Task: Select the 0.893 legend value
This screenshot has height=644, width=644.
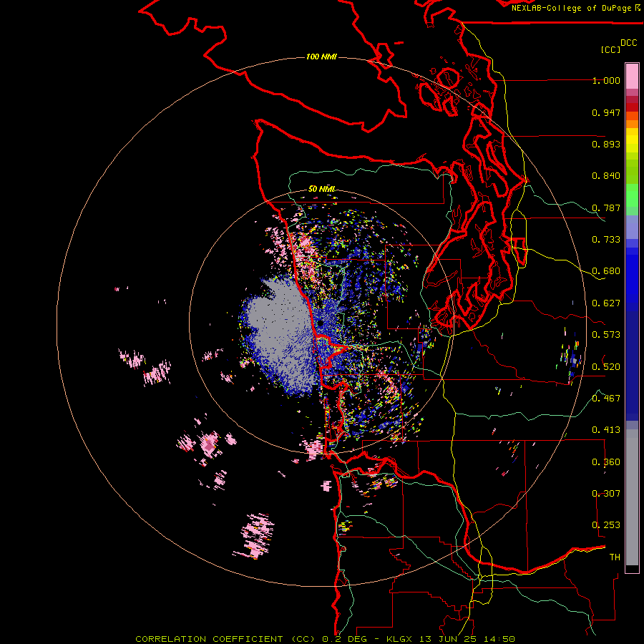Action: click(x=606, y=144)
